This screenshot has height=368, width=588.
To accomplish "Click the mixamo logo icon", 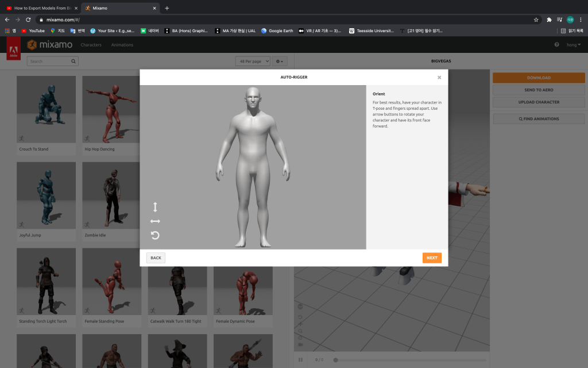I will (33, 45).
